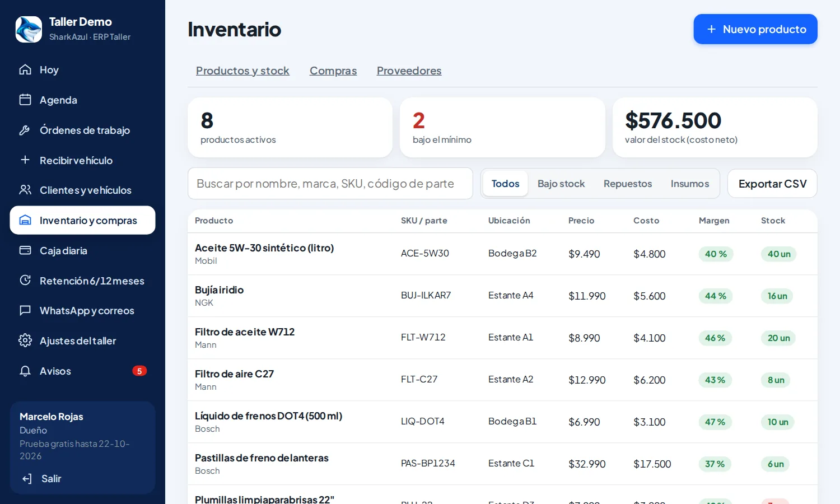Screen dimensions: 840x504
Task: Click the wrench icon for Órdenes de trabajo
Action: (x=25, y=130)
